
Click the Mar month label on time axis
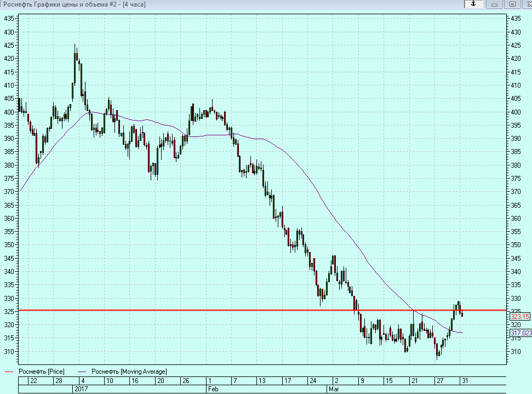[334, 389]
